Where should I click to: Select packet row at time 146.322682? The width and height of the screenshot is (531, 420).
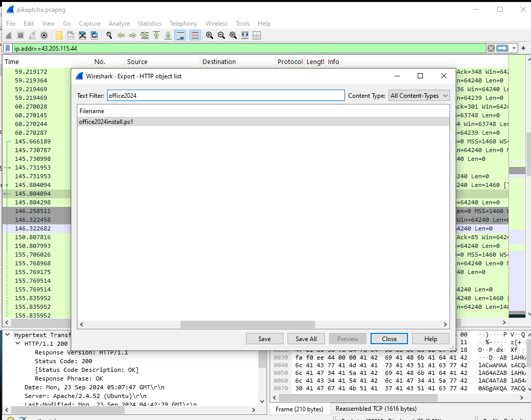click(x=36, y=228)
